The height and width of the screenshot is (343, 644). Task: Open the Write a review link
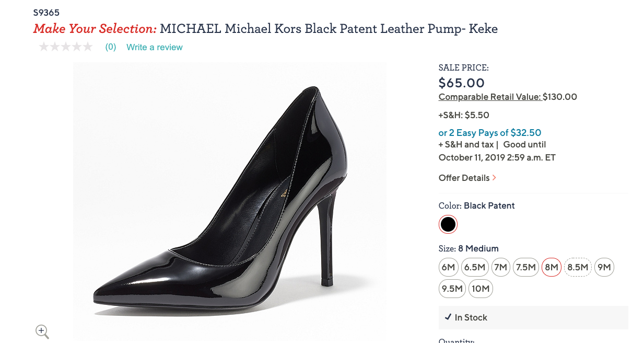click(x=155, y=47)
